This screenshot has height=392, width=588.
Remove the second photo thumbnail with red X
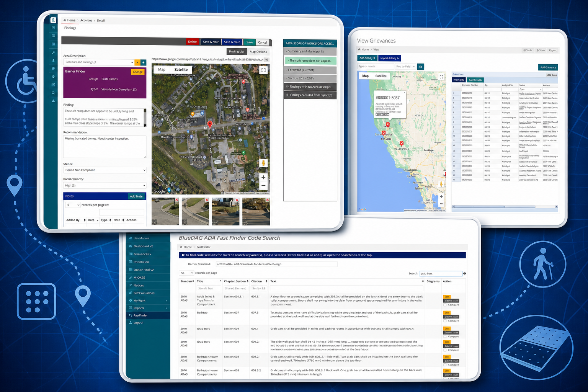click(207, 200)
